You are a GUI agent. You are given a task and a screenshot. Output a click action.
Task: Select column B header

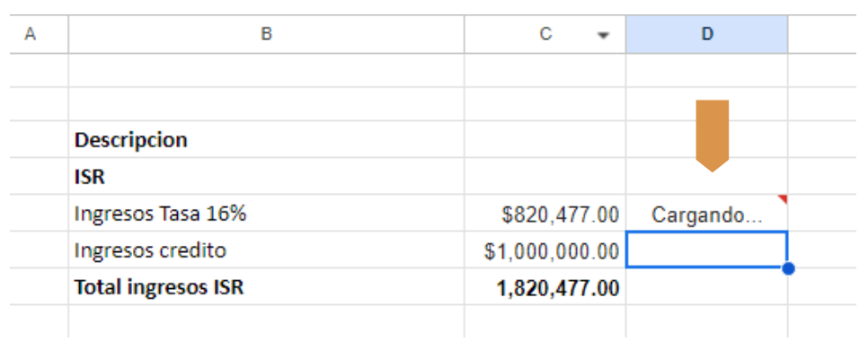[266, 35]
